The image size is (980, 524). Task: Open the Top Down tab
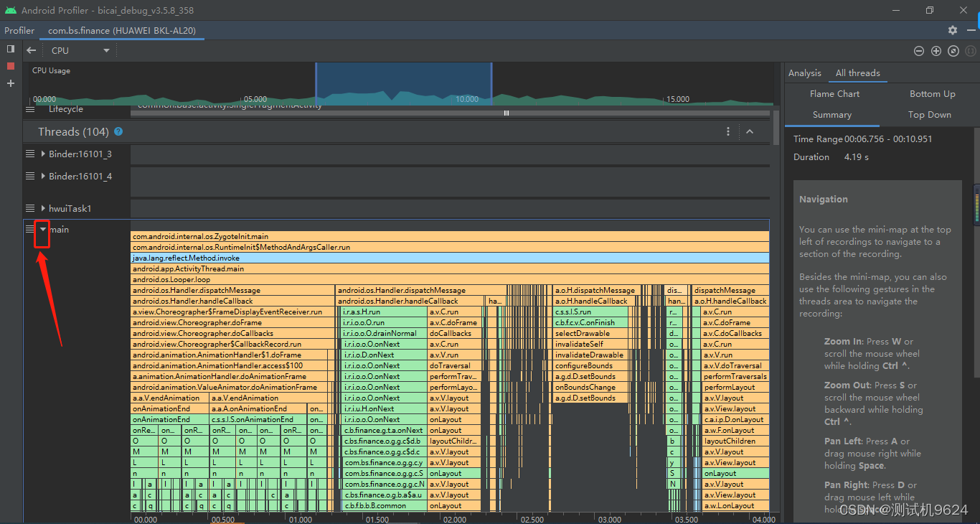(x=929, y=114)
